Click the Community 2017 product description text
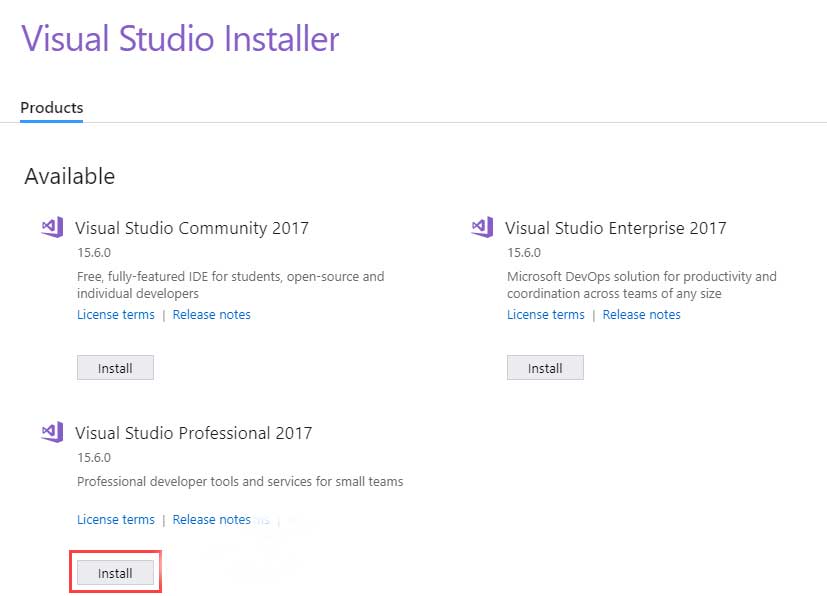 228,285
